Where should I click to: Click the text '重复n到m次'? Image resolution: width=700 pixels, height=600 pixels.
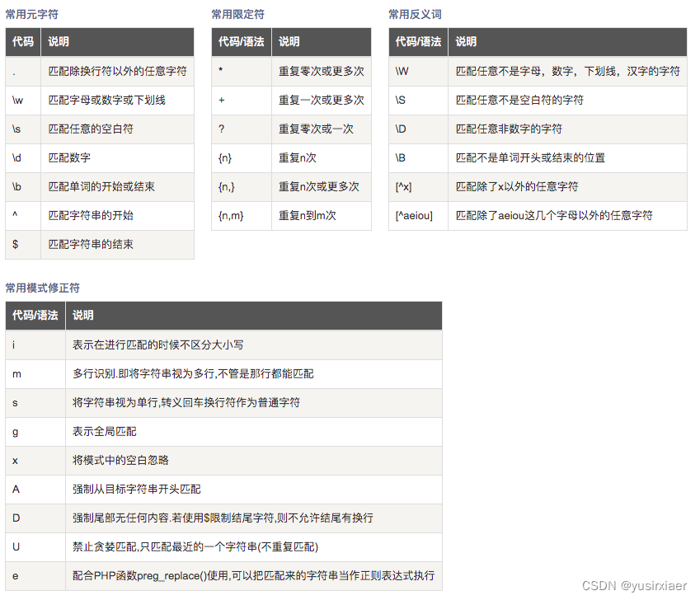[x=308, y=216]
